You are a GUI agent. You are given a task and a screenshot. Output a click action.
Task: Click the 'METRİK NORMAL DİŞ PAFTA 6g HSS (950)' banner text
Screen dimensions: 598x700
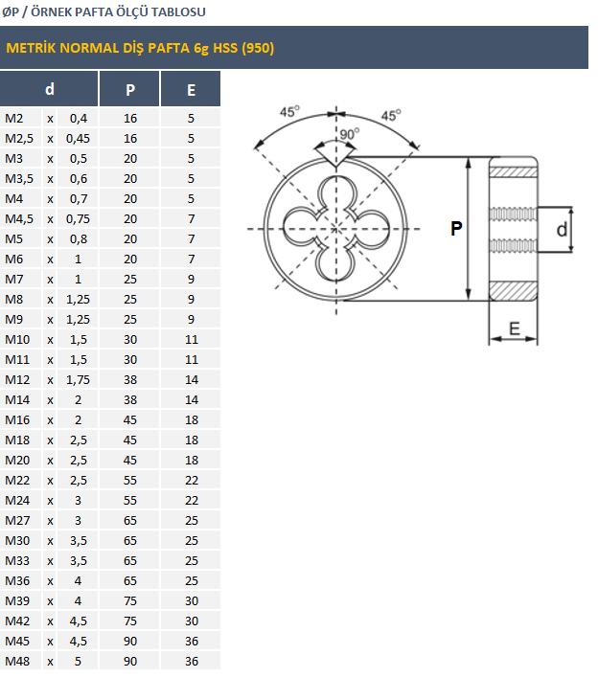pos(140,48)
